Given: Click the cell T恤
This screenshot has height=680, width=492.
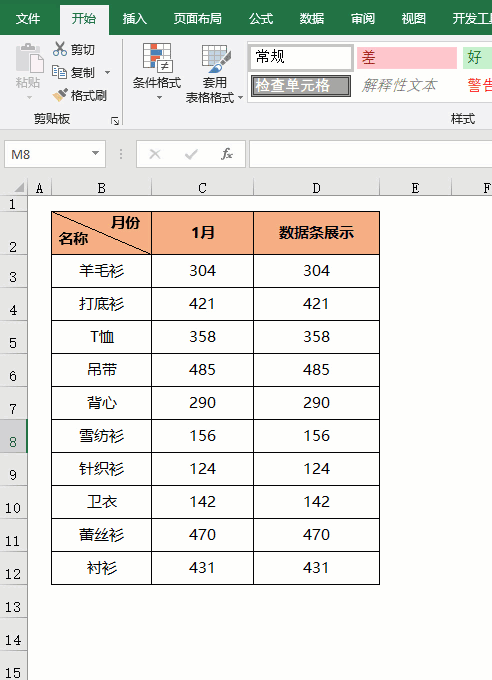Looking at the screenshot, I should coord(102,337).
